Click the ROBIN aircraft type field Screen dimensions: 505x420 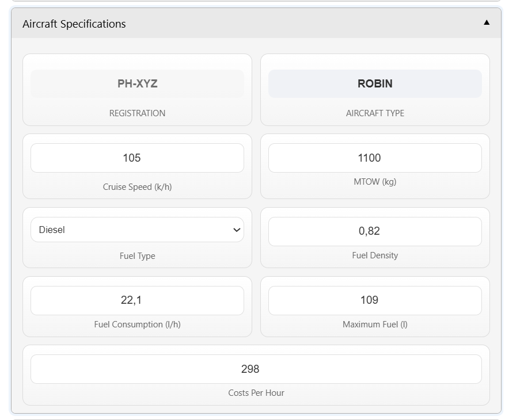375,83
